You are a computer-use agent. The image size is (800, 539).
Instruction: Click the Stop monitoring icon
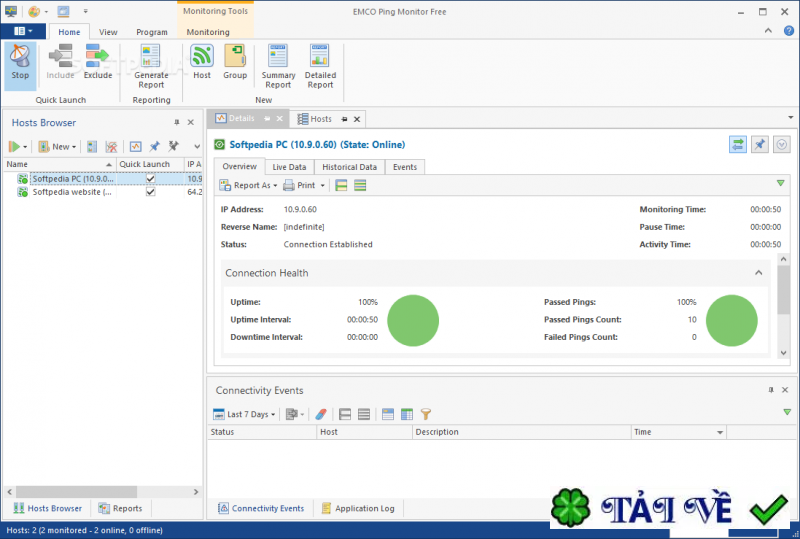click(x=20, y=62)
